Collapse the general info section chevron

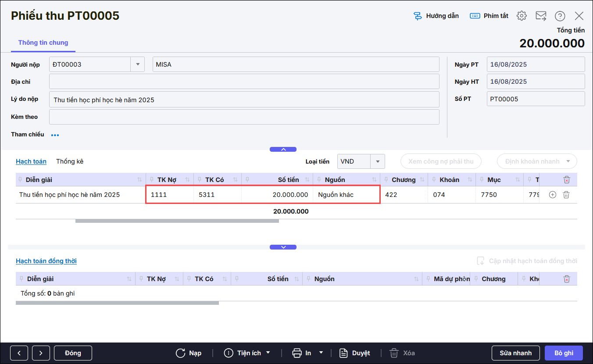[x=283, y=150]
